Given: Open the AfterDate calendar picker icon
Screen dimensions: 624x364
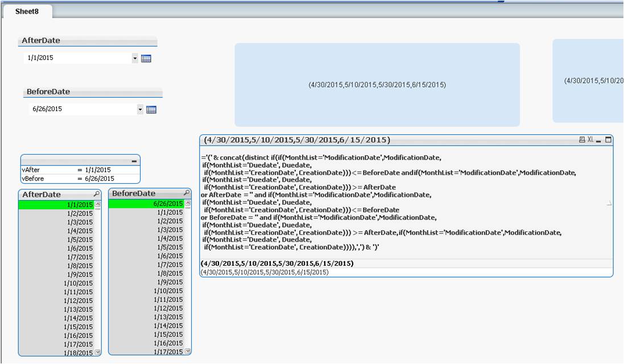Looking at the screenshot, I should click(x=146, y=59).
